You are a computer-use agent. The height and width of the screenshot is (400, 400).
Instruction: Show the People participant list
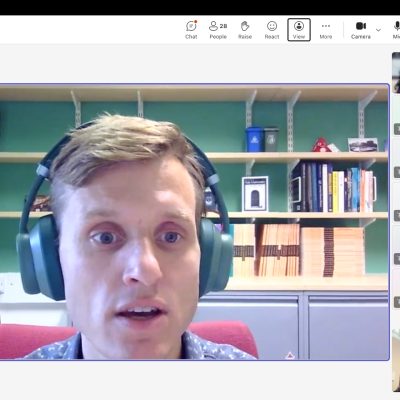tap(218, 30)
